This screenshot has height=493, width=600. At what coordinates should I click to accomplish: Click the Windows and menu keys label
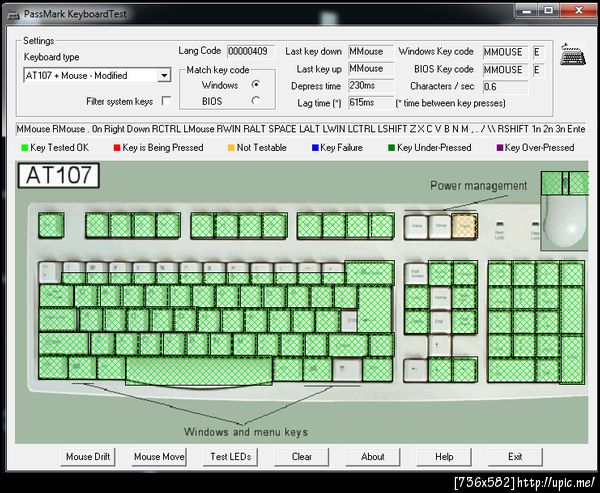[246, 432]
